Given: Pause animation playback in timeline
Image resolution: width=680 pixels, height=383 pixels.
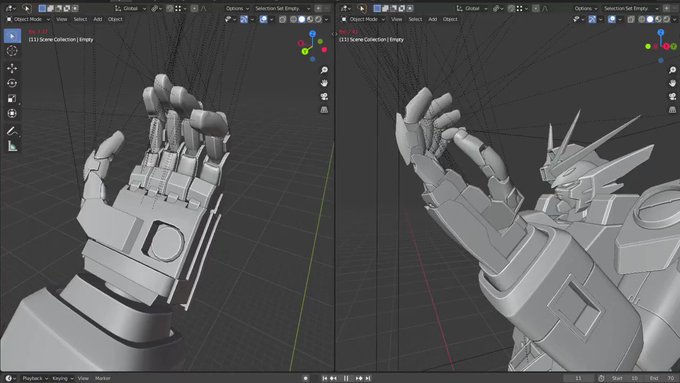Looking at the screenshot, I should coord(346,379).
